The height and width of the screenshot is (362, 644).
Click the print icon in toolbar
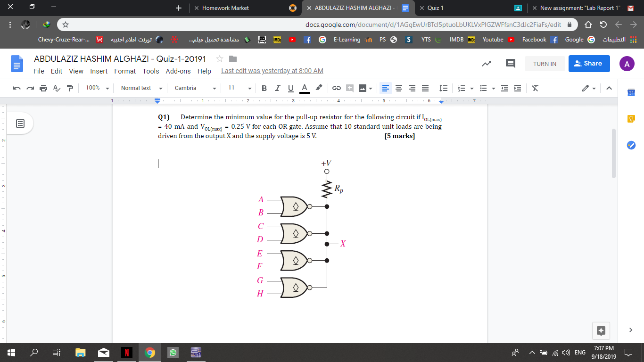tap(44, 88)
